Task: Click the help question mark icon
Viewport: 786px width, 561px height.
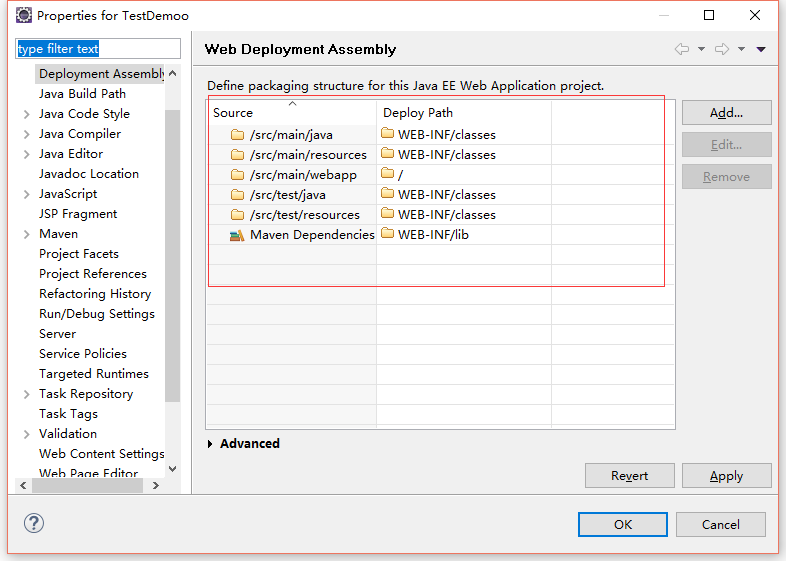Action: 34,523
